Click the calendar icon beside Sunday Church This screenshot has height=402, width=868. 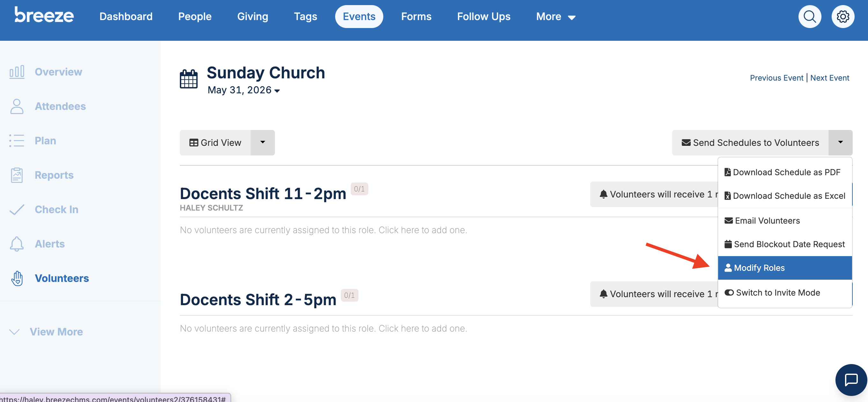pyautogui.click(x=189, y=79)
